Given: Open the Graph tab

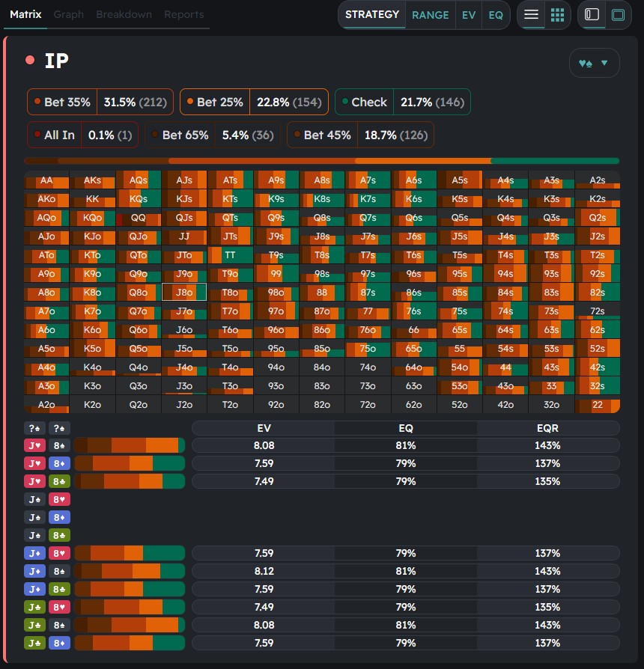Looking at the screenshot, I should (69, 14).
